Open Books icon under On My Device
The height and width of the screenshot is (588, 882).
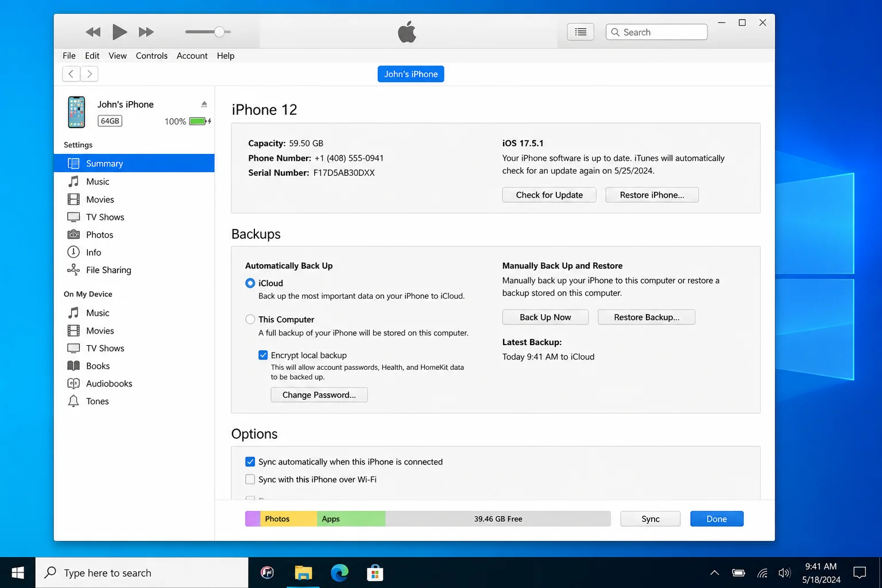click(x=73, y=366)
